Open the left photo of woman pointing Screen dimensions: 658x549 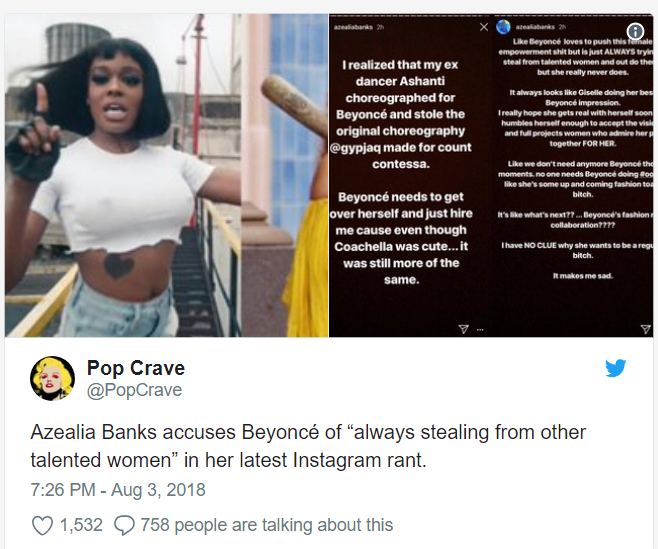167,175
